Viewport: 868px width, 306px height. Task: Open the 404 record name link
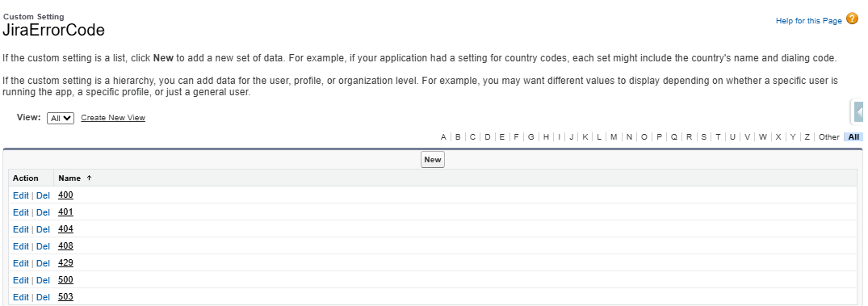coord(66,229)
